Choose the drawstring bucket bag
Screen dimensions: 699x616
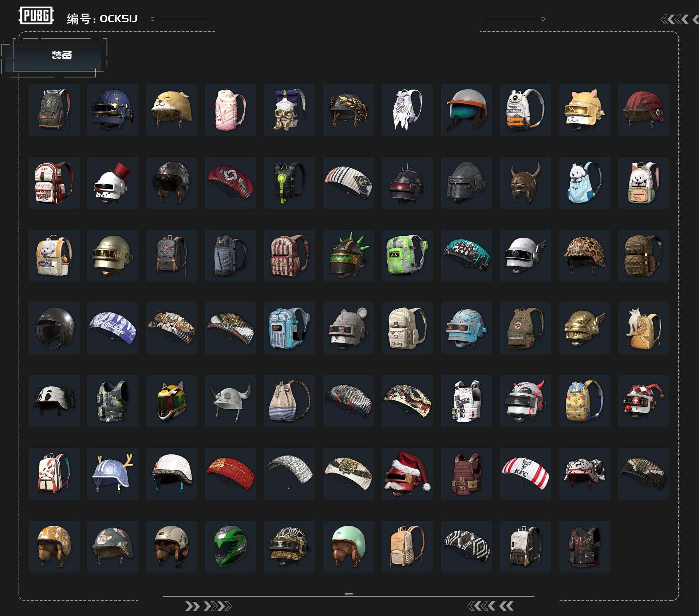tap(290, 401)
